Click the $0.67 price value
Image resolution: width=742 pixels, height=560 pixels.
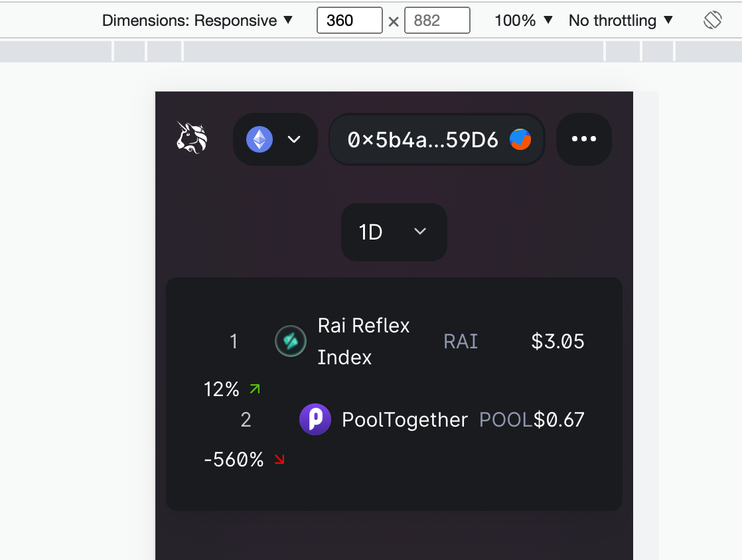[x=559, y=419]
